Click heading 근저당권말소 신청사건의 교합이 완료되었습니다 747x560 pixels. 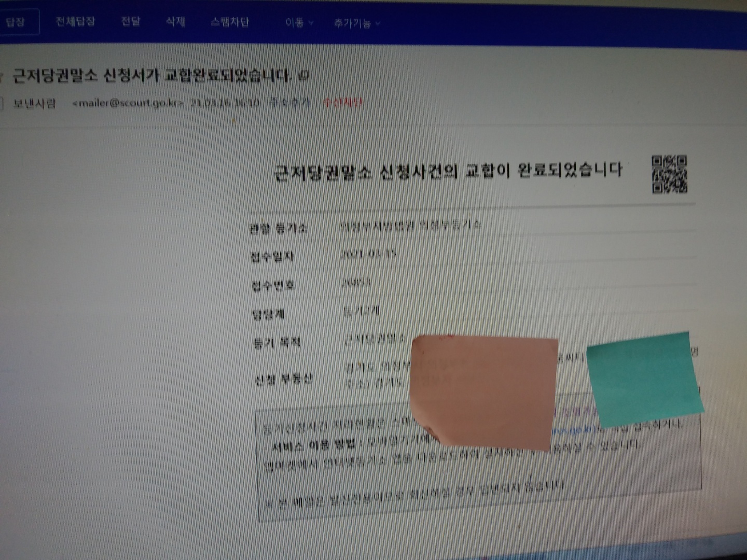[x=448, y=171]
